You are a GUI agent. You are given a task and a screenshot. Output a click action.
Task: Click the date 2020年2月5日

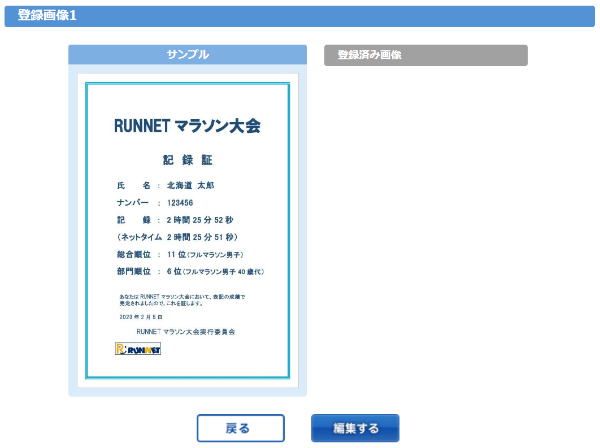pos(140,316)
